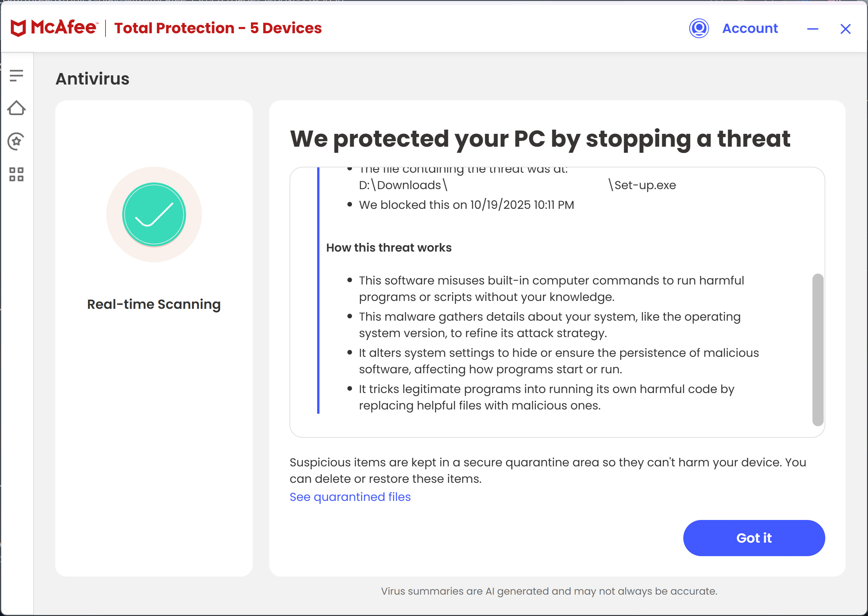
Task: Click the Account profile avatar icon
Action: 698,28
